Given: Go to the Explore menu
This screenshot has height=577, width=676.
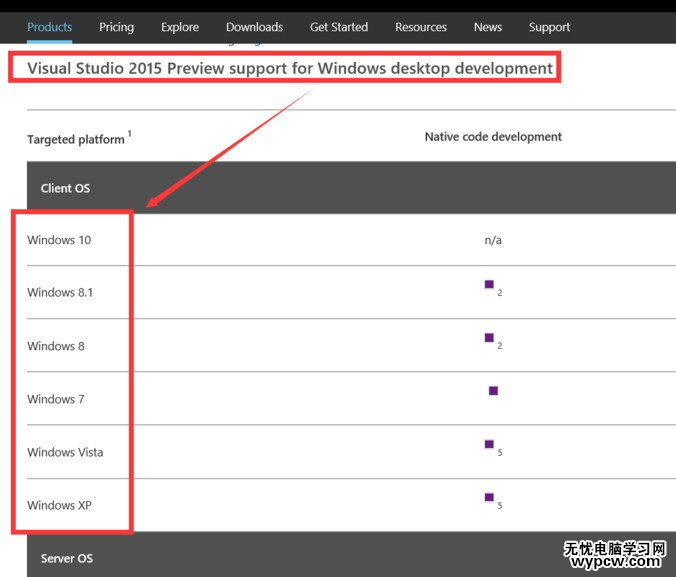Looking at the screenshot, I should click(180, 27).
